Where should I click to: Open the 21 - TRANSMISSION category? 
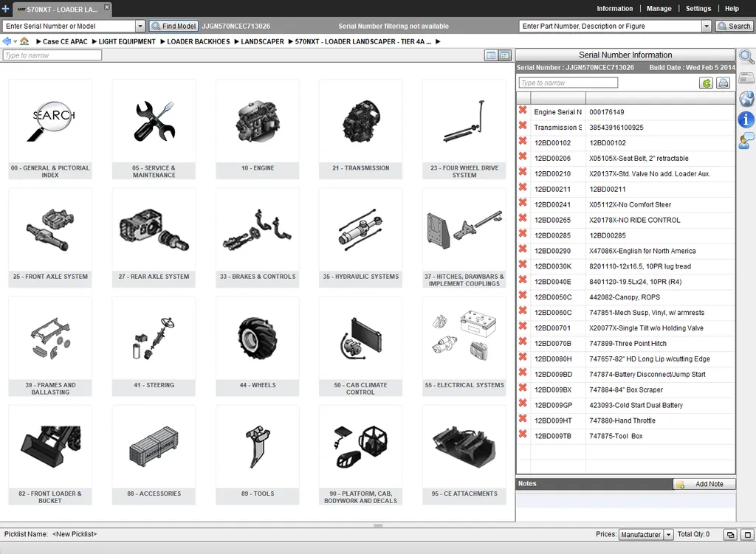(x=360, y=130)
